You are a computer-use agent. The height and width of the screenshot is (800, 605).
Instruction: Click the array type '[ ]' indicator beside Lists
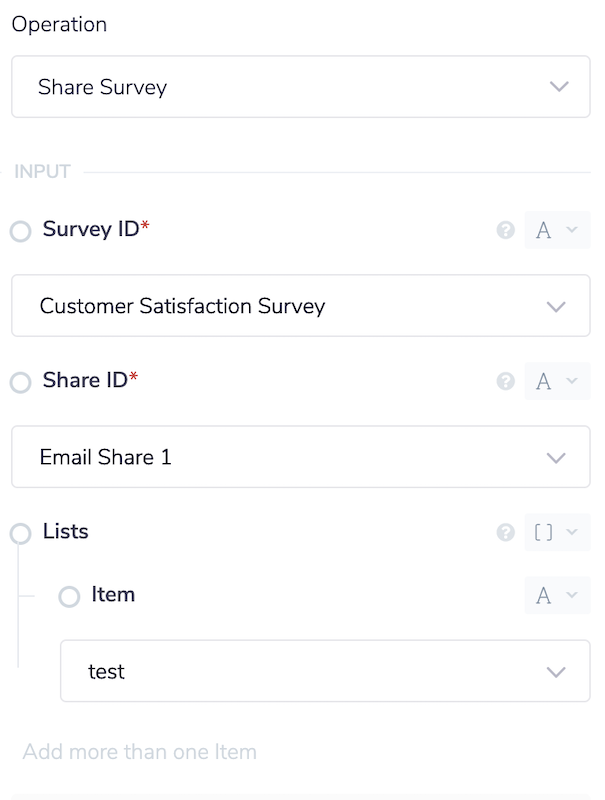pos(544,531)
